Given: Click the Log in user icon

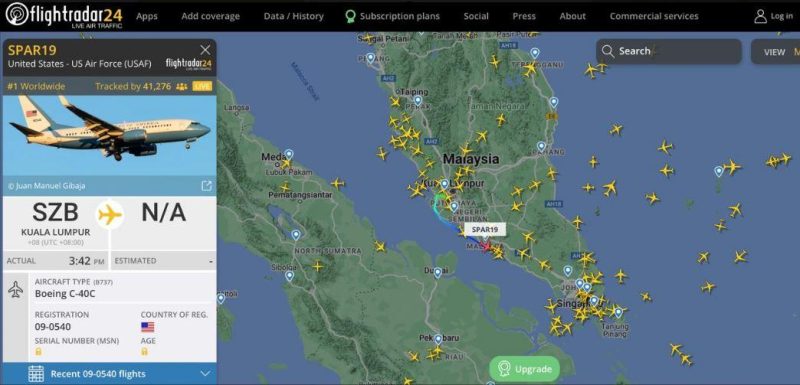Looking at the screenshot, I should (x=760, y=16).
